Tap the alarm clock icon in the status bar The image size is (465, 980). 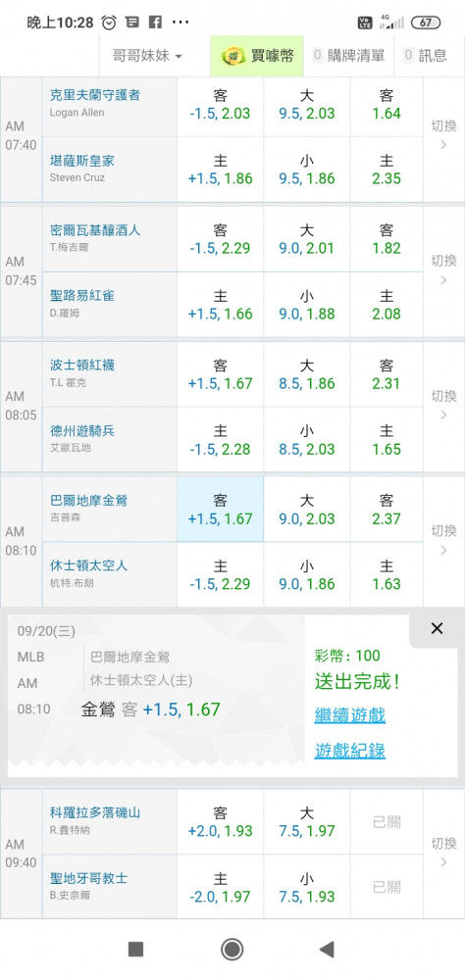pos(109,23)
